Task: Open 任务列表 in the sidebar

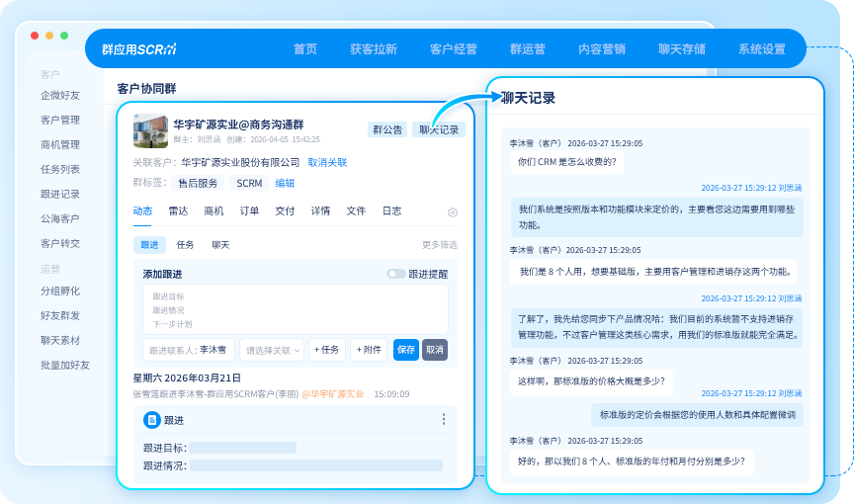Action: [60, 169]
